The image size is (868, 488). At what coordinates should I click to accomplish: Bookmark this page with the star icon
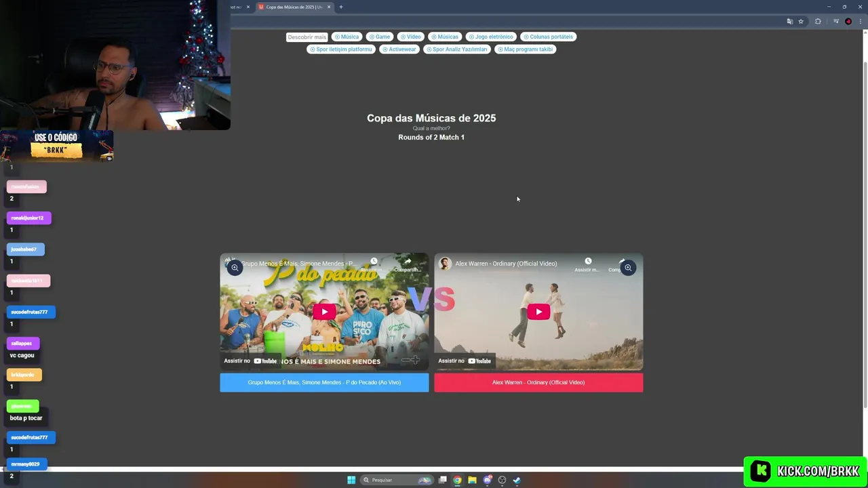[801, 22]
